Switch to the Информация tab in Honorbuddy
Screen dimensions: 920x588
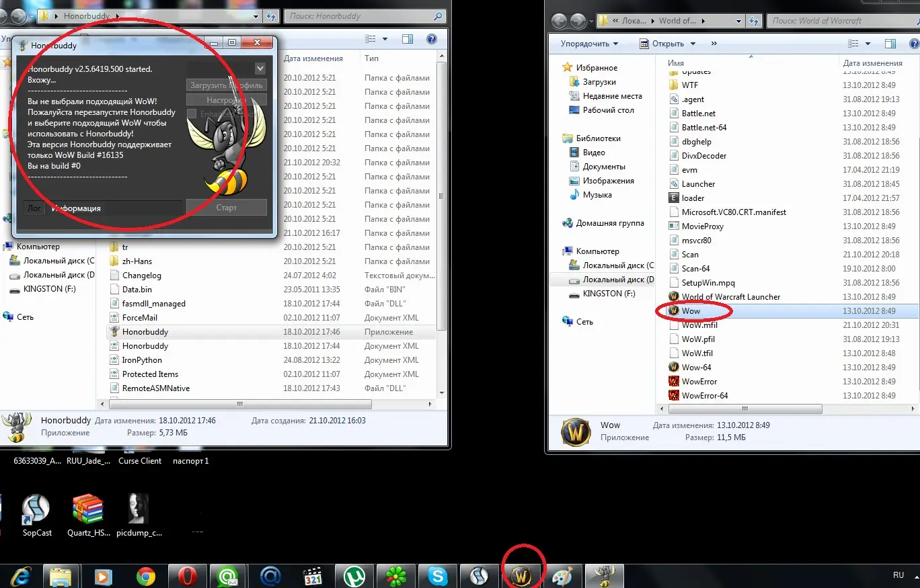click(76, 208)
